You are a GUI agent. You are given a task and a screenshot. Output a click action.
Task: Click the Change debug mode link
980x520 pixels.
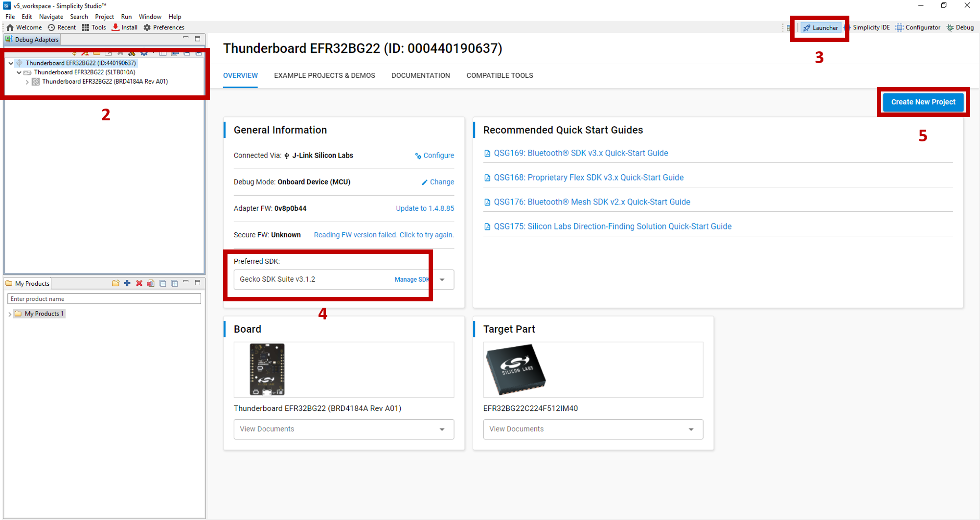[438, 182]
